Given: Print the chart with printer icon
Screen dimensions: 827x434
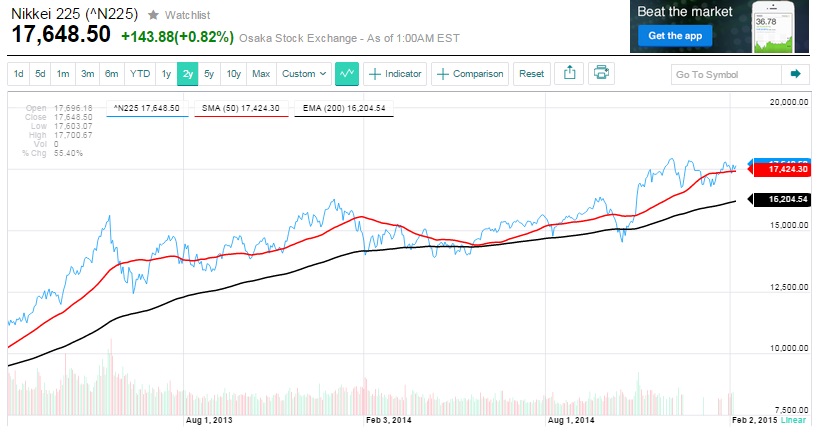Looking at the screenshot, I should (601, 73).
